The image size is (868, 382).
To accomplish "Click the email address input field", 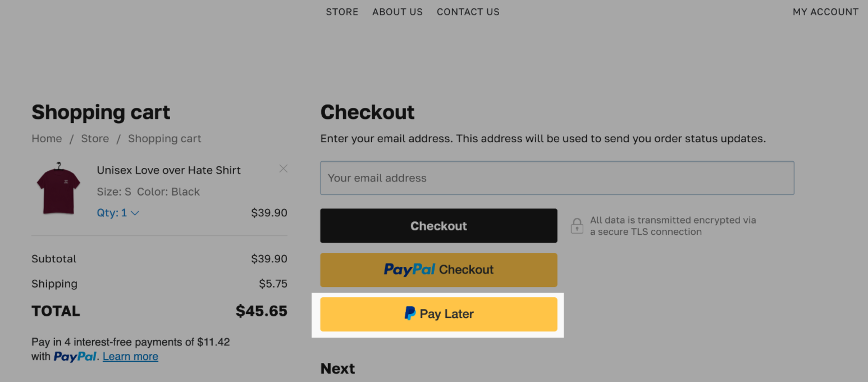I will pyautogui.click(x=557, y=178).
